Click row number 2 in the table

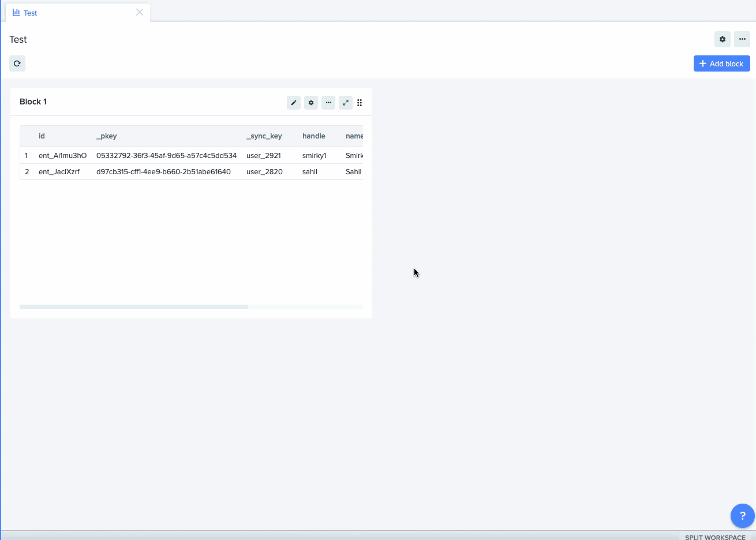tap(27, 172)
